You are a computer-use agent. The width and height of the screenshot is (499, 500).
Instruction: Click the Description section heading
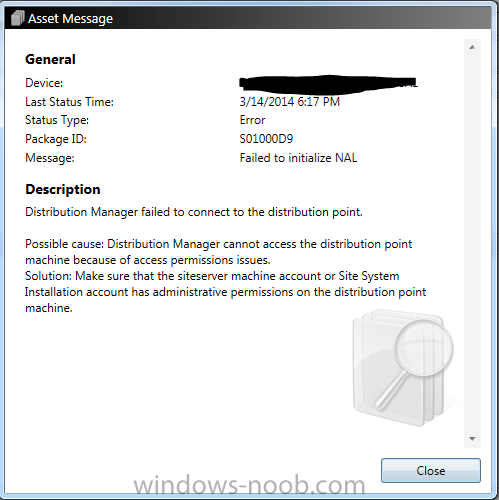pos(63,189)
